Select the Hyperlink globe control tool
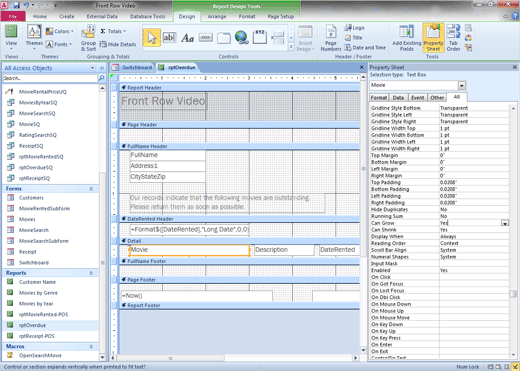 [242, 38]
